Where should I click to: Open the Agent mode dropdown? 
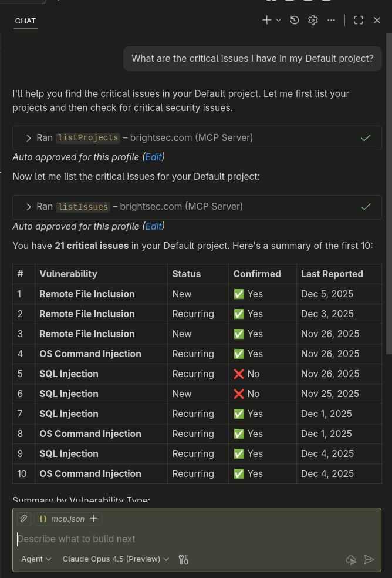36,559
